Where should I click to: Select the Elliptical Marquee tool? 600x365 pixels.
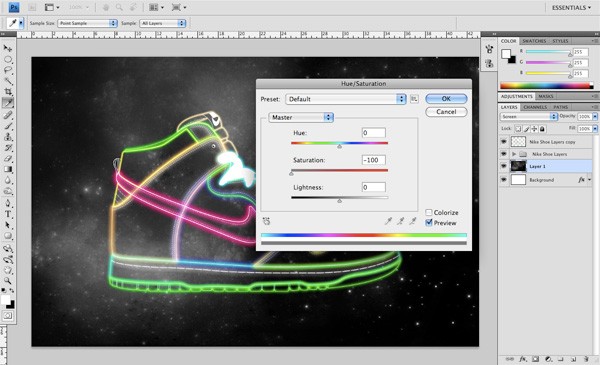tap(8, 59)
